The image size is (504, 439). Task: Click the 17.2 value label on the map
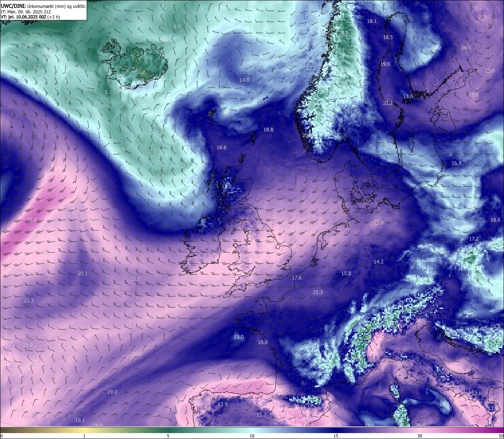(474, 239)
